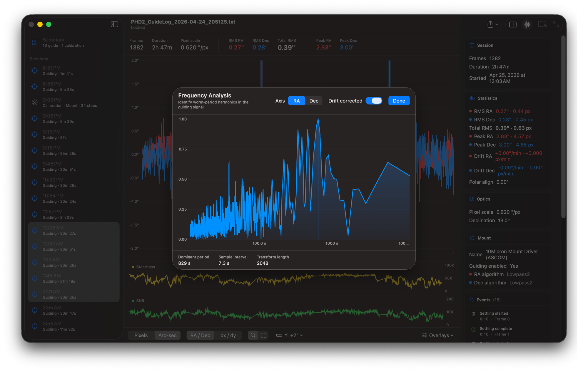
Task: Toggle the Drift corrected switch
Action: tap(374, 101)
